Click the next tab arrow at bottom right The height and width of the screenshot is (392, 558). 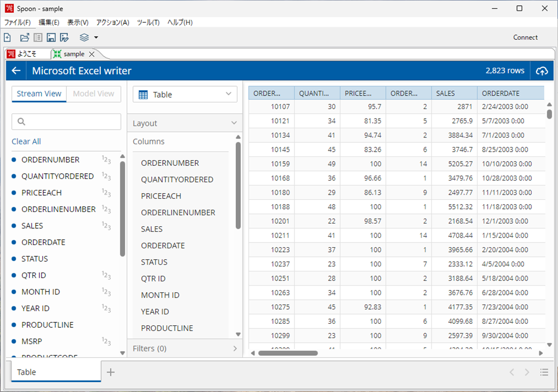pyautogui.click(x=527, y=372)
